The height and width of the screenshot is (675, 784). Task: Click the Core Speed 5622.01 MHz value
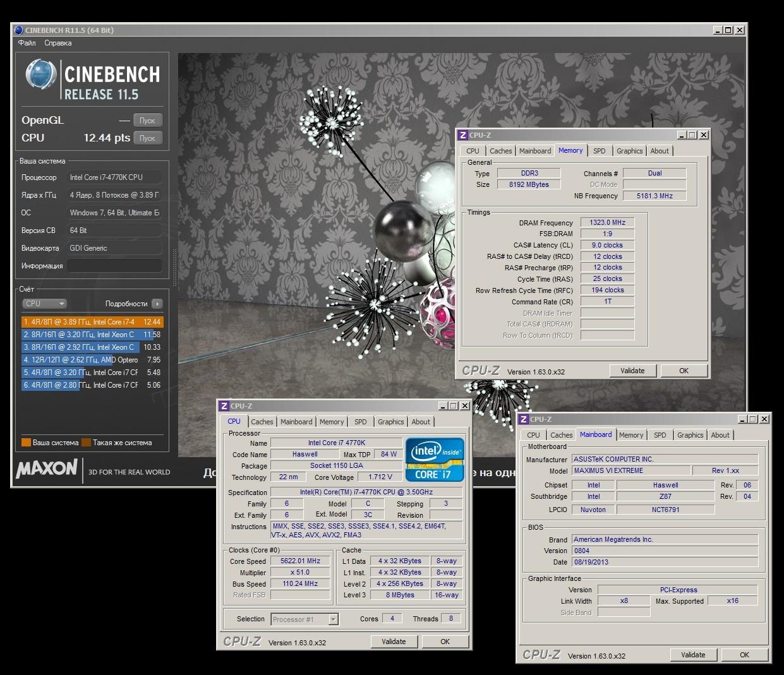click(x=301, y=561)
